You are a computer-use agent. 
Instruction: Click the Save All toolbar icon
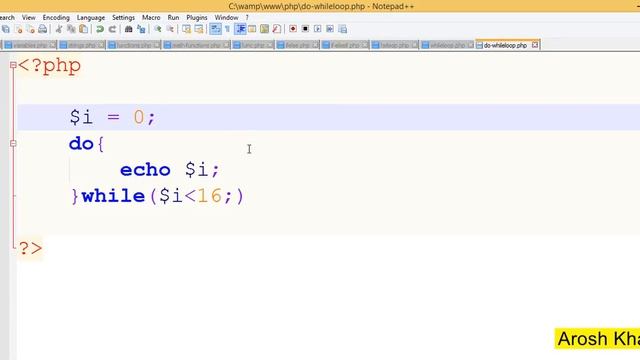point(6,29)
